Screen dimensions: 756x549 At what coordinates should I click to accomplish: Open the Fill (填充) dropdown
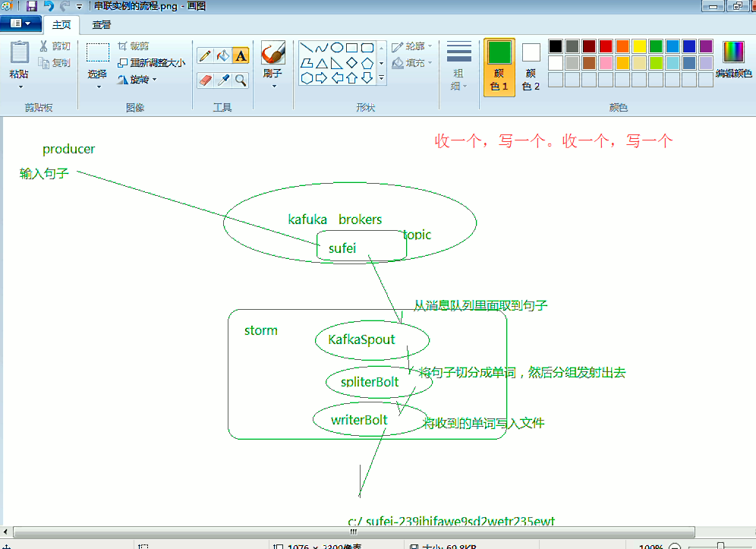(x=411, y=63)
